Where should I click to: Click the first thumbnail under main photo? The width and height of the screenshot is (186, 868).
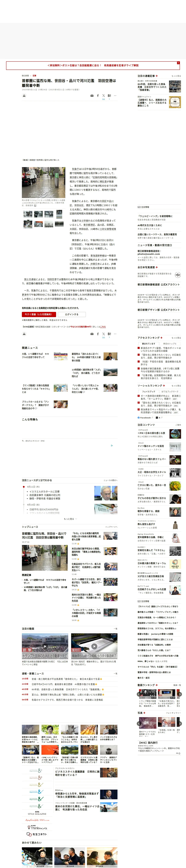(28, 214)
